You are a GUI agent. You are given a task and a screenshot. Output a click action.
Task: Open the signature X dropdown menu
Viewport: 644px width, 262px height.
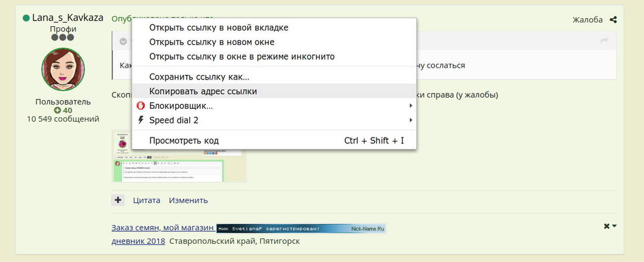tap(610, 226)
